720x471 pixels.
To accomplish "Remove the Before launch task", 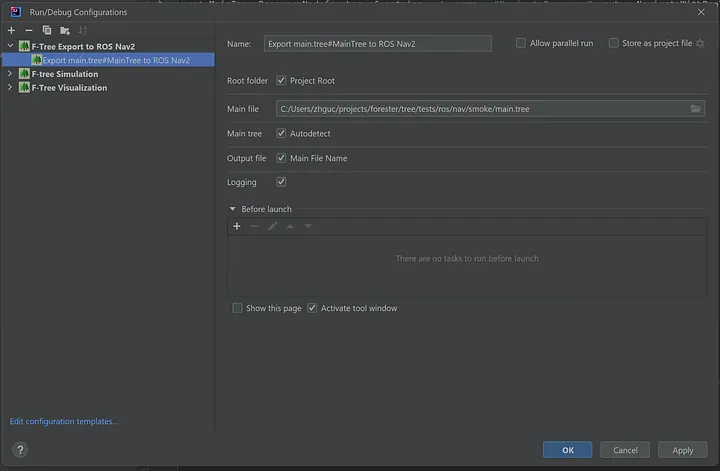I will tap(254, 226).
